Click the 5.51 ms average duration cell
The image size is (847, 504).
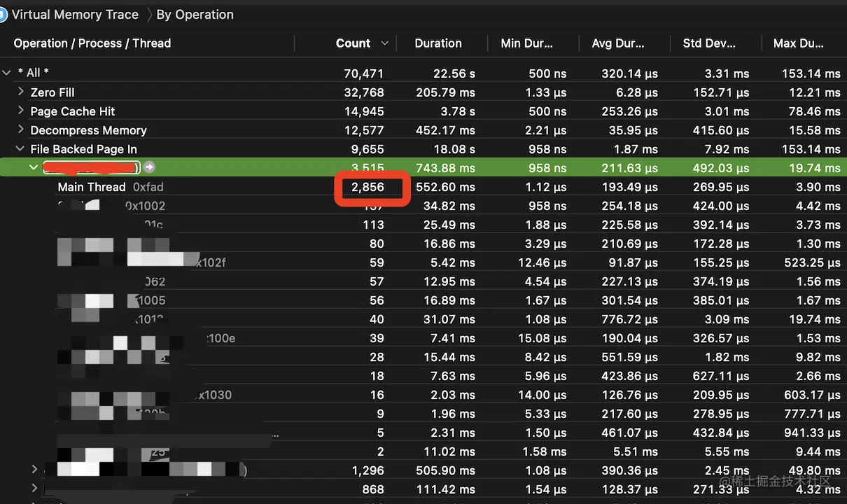click(x=636, y=451)
